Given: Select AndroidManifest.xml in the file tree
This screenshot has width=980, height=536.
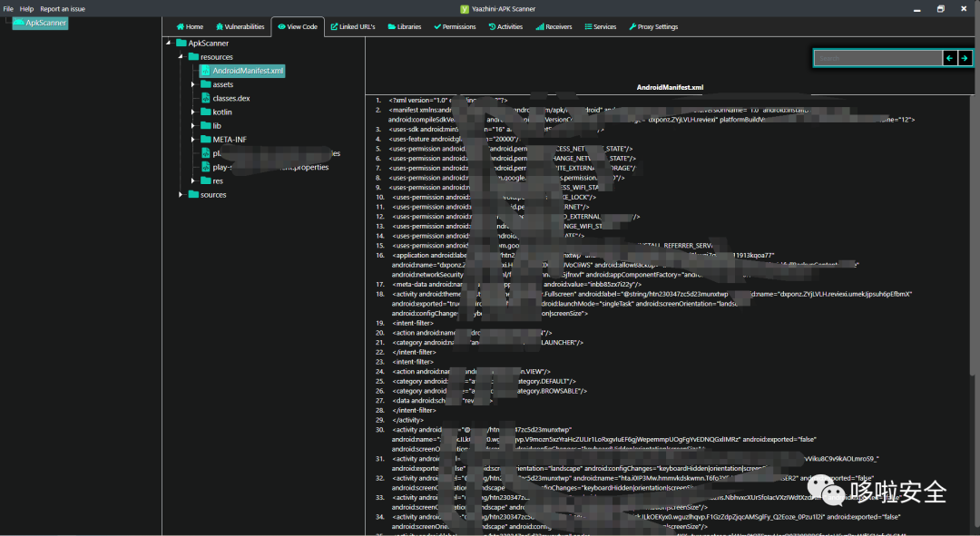Looking at the screenshot, I should (242, 71).
